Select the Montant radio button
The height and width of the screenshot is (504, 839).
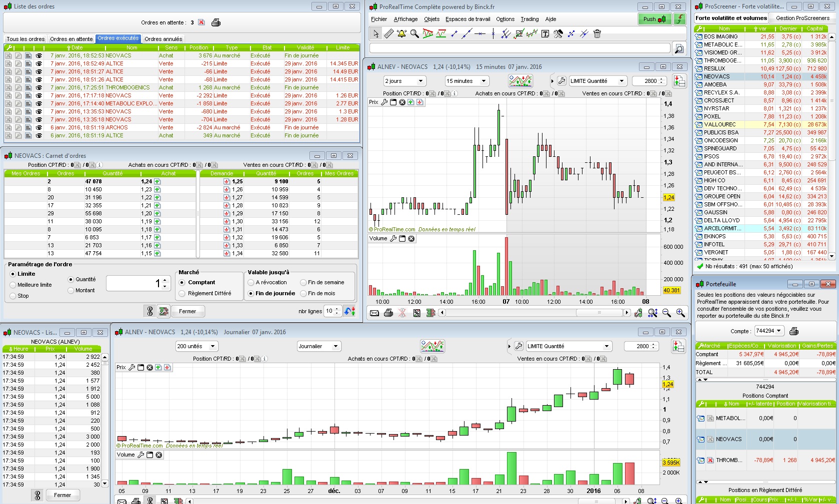pos(71,290)
